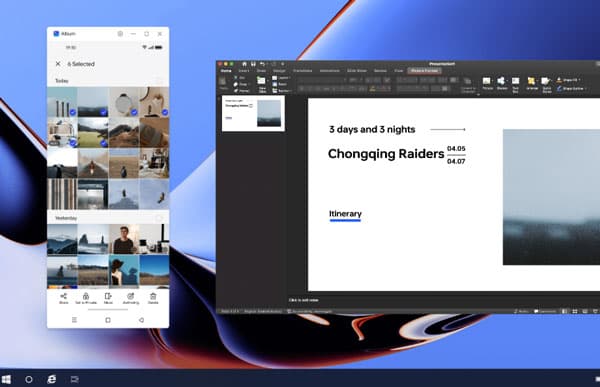
Task: Click the Copy icon in ribbon
Action: coord(236,84)
